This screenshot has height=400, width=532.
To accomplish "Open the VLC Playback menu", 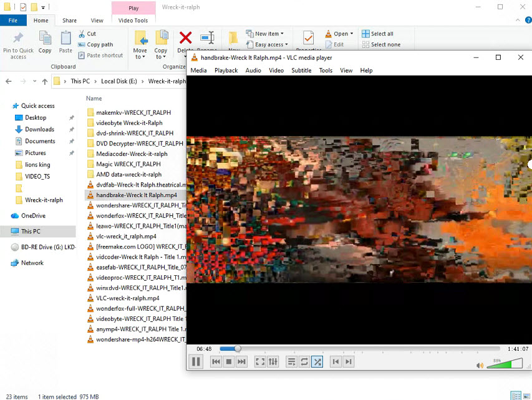I will (226, 71).
